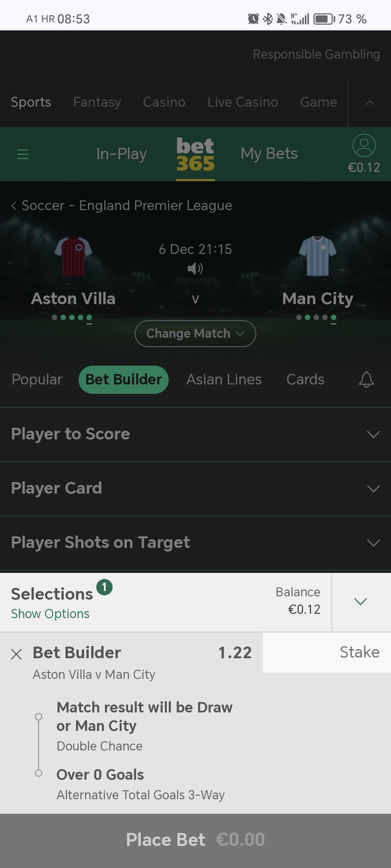Remove the Bet Builder selection with X
This screenshot has height=868, width=391.
pos(16,654)
